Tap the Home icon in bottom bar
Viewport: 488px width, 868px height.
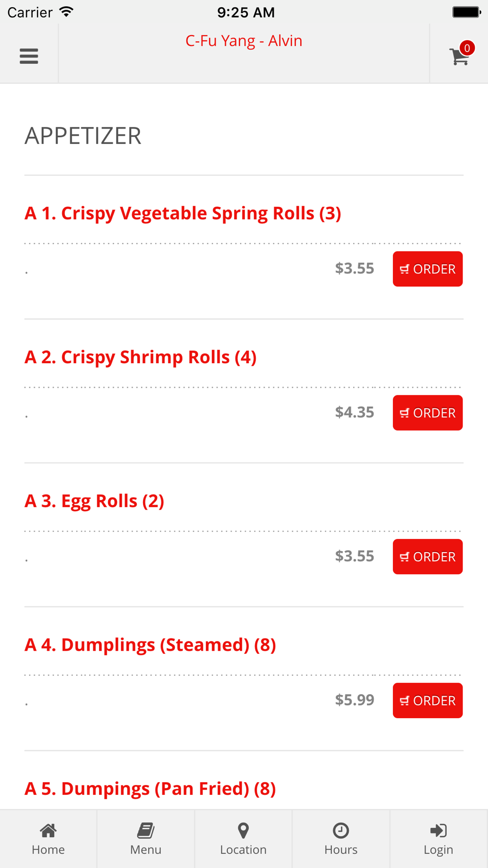coord(48,830)
